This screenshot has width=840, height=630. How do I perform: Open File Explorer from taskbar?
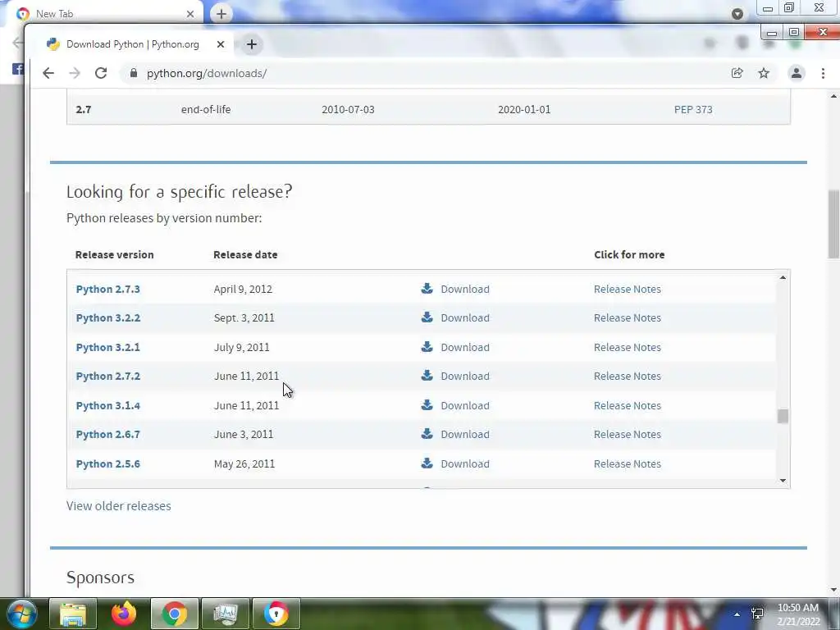(x=73, y=614)
